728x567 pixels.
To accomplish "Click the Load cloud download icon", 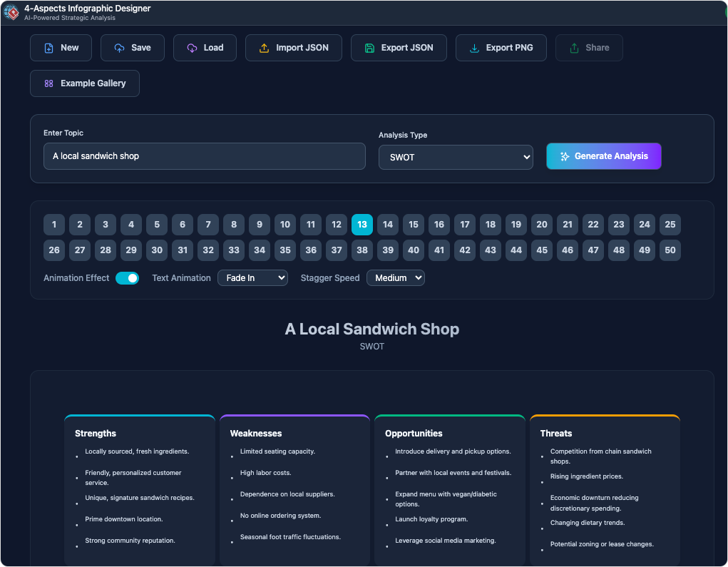I will [x=192, y=48].
